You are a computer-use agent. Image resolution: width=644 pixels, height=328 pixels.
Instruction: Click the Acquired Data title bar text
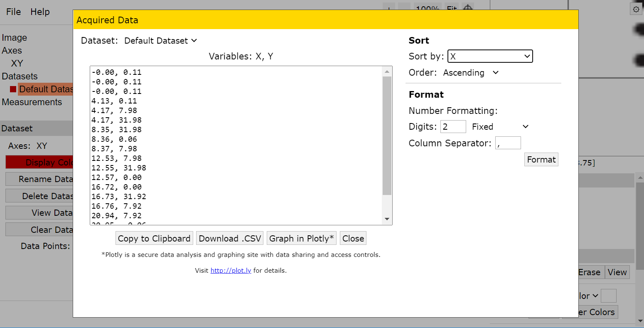point(107,20)
